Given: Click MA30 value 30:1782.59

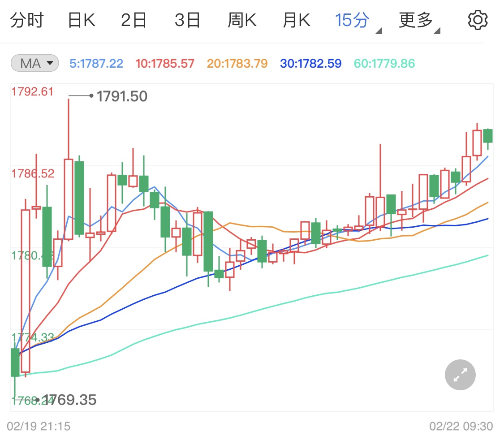Looking at the screenshot, I should pyautogui.click(x=310, y=64).
